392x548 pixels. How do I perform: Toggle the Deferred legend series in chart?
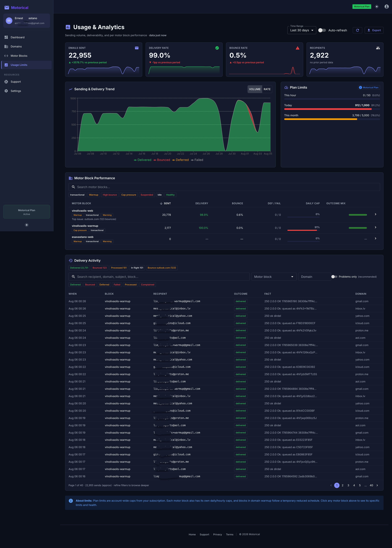pyautogui.click(x=181, y=160)
